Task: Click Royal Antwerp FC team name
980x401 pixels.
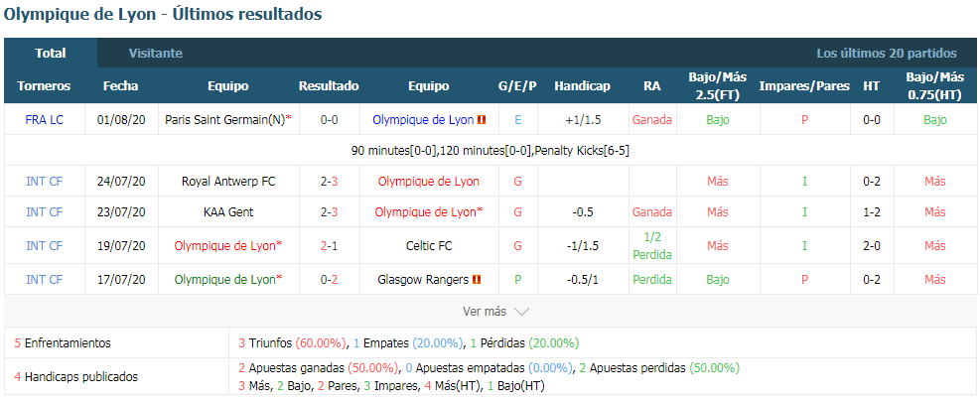Action: [228, 182]
